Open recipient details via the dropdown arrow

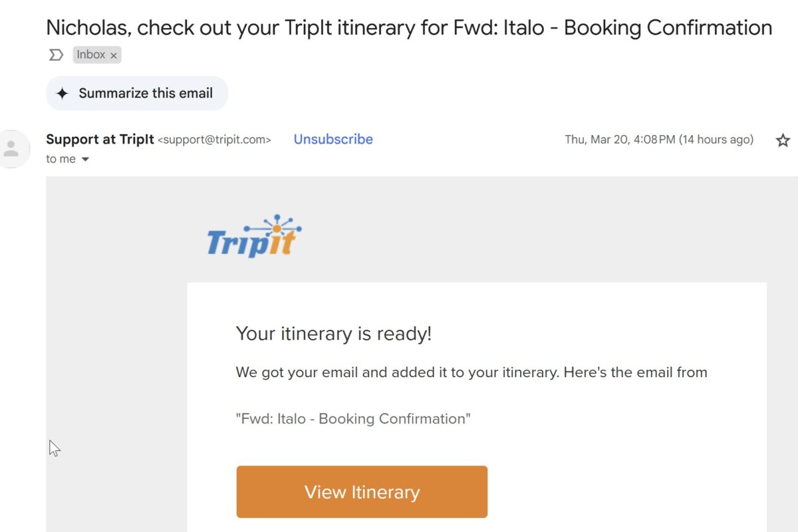click(x=85, y=158)
